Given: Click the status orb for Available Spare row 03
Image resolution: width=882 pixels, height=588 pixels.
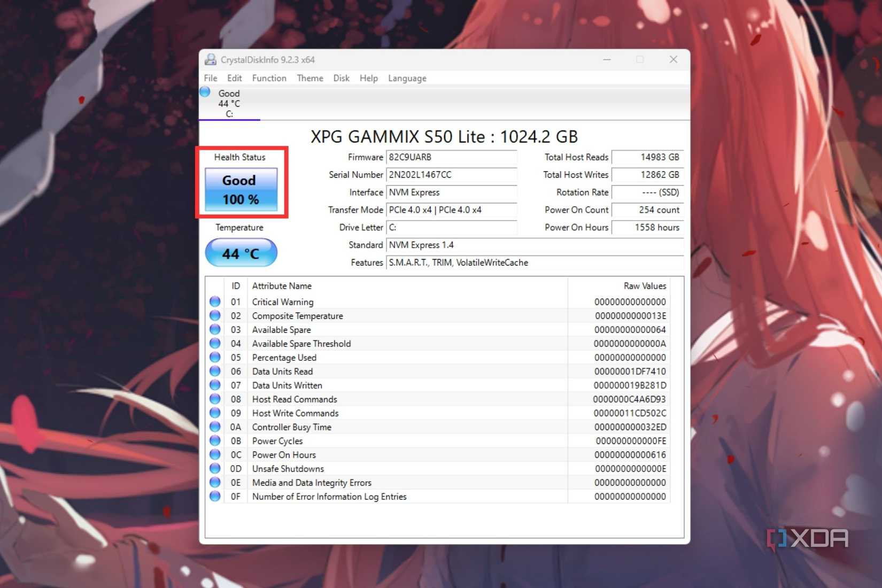Looking at the screenshot, I should (215, 329).
